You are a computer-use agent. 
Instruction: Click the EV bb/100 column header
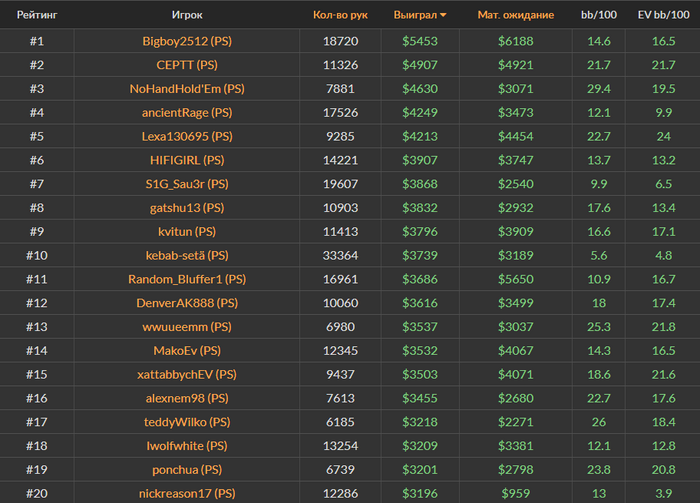[x=663, y=15]
